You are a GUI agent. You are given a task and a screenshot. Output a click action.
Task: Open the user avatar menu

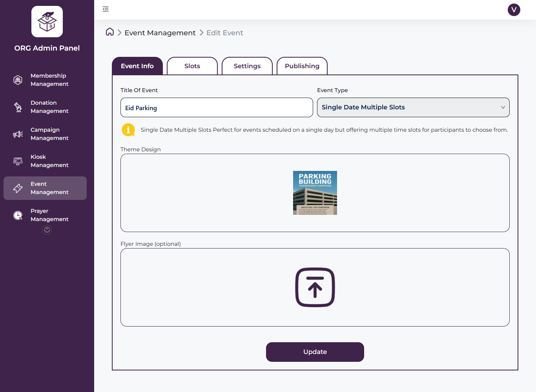pyautogui.click(x=514, y=9)
